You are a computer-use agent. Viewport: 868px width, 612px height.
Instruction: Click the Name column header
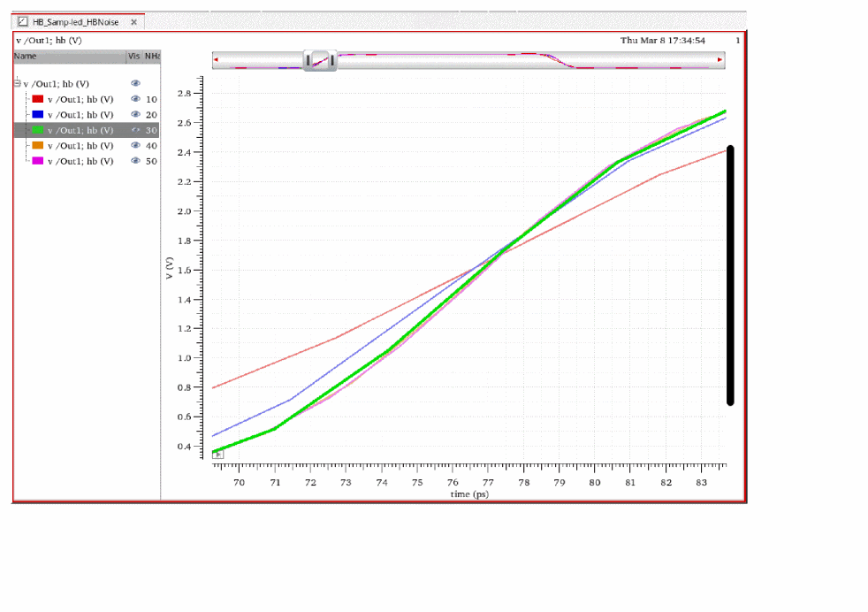[x=70, y=57]
